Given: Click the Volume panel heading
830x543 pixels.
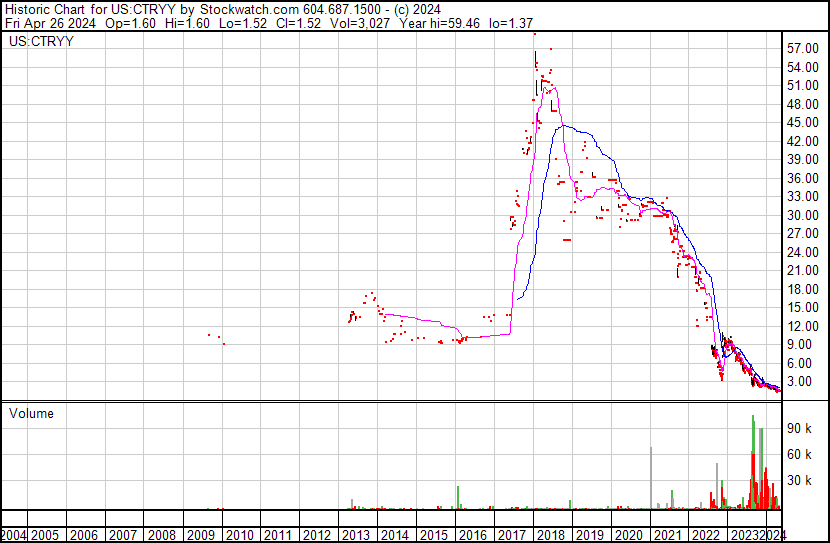Looking at the screenshot, I should [x=31, y=414].
